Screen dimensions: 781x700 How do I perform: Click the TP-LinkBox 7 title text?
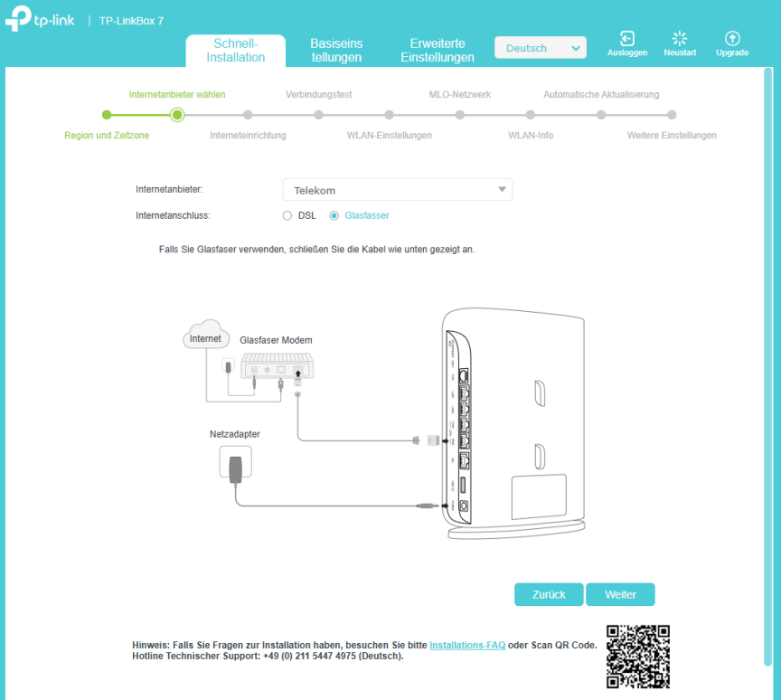[131, 21]
